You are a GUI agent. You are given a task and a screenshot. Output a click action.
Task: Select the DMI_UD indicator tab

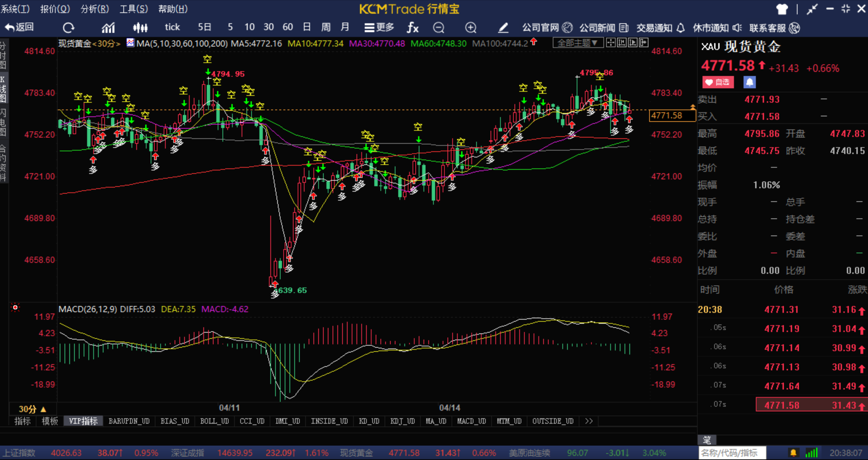(x=288, y=421)
